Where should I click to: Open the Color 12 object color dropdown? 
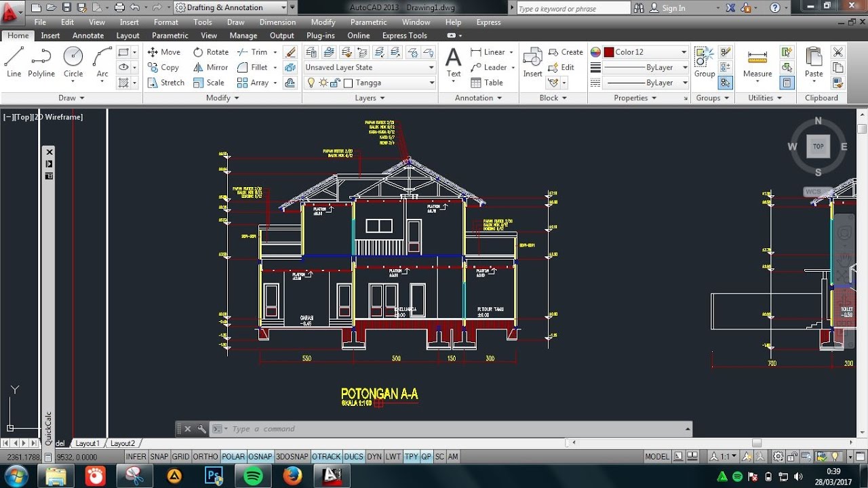click(646, 52)
